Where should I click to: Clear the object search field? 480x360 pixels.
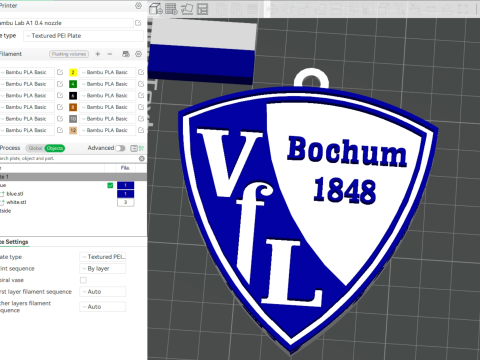(142, 159)
